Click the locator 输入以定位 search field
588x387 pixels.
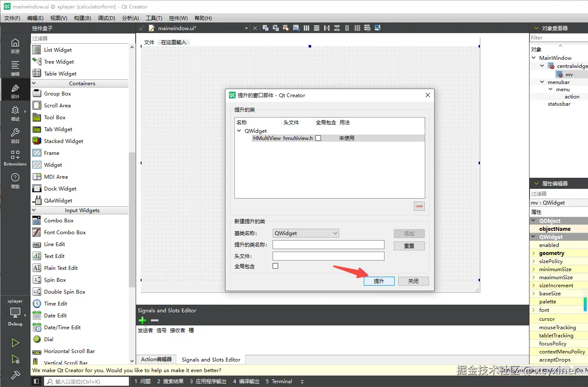click(x=87, y=381)
